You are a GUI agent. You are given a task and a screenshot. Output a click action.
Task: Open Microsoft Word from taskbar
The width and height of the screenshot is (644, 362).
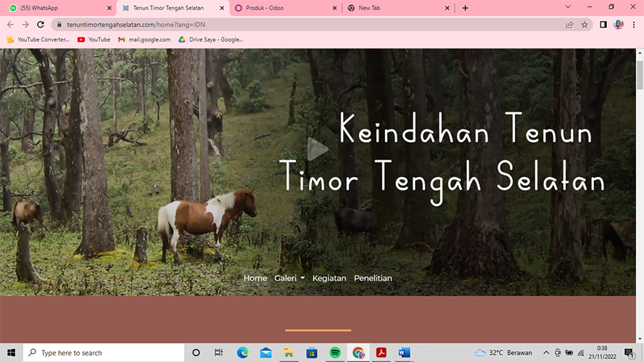click(404, 353)
